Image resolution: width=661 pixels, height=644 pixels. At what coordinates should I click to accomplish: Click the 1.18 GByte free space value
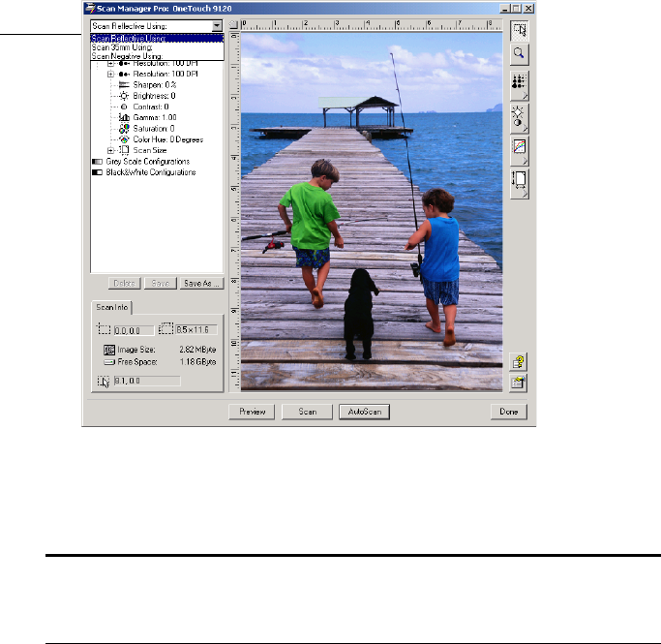pyautogui.click(x=197, y=362)
